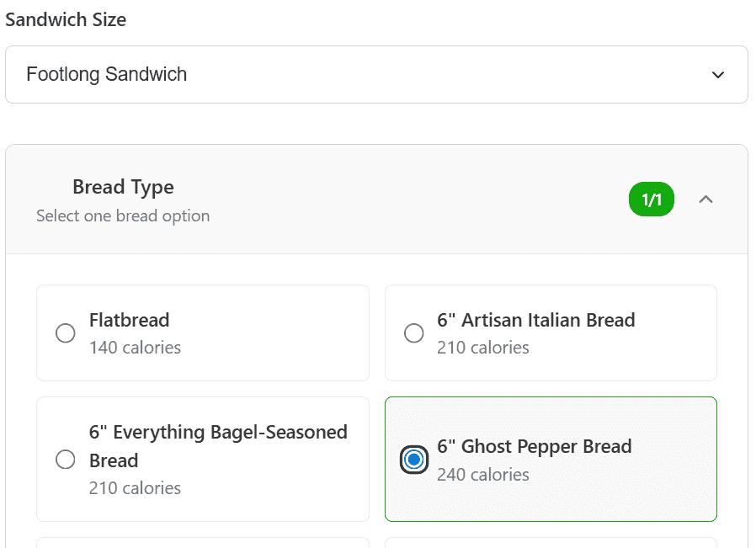Click the 240 calories text
Viewport: 756px width, 548px height.
click(x=482, y=475)
